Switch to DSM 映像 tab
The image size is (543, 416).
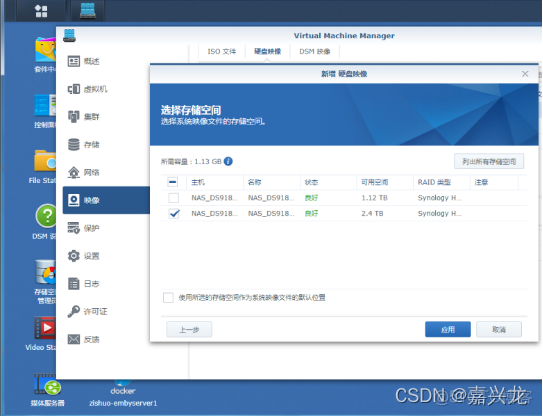(315, 52)
